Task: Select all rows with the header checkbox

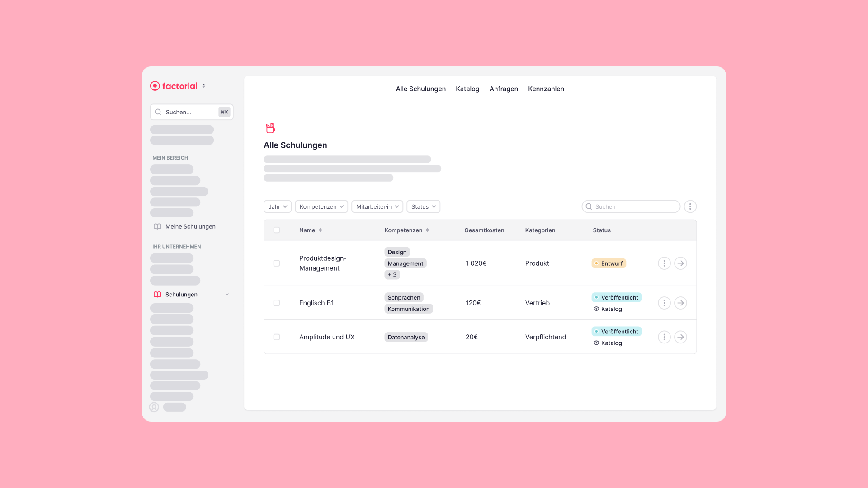Action: [x=277, y=230]
